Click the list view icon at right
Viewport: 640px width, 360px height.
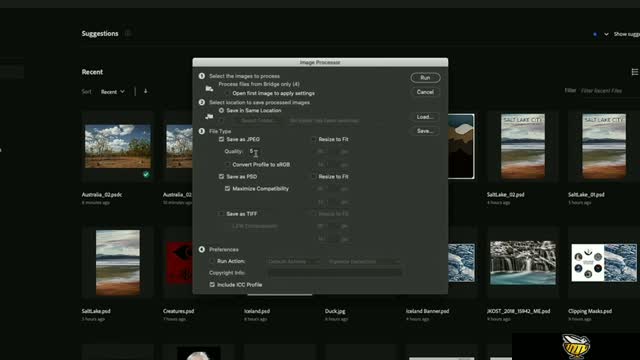click(x=635, y=72)
